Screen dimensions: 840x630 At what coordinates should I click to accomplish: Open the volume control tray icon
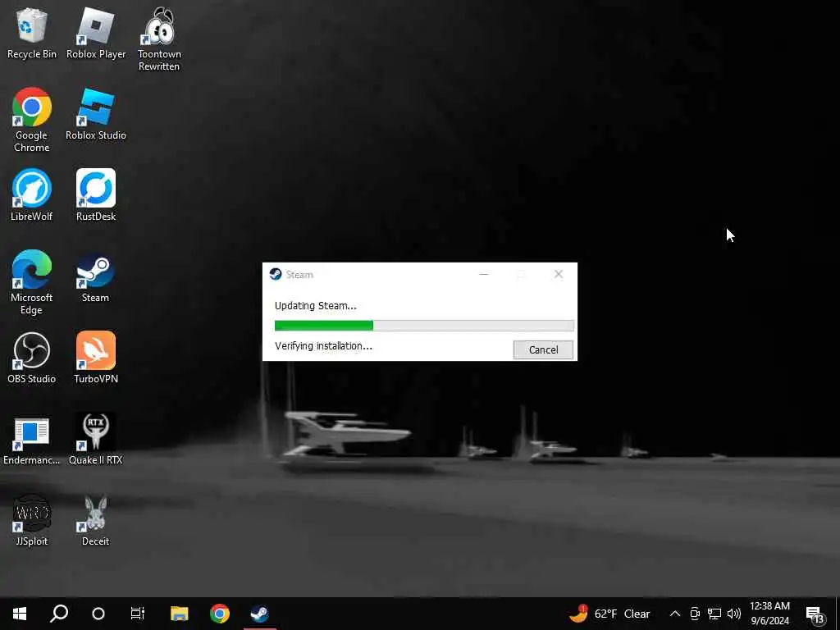pyautogui.click(x=734, y=614)
